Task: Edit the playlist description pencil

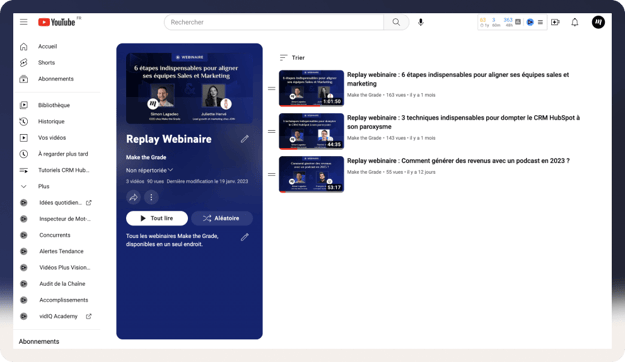Action: [245, 237]
